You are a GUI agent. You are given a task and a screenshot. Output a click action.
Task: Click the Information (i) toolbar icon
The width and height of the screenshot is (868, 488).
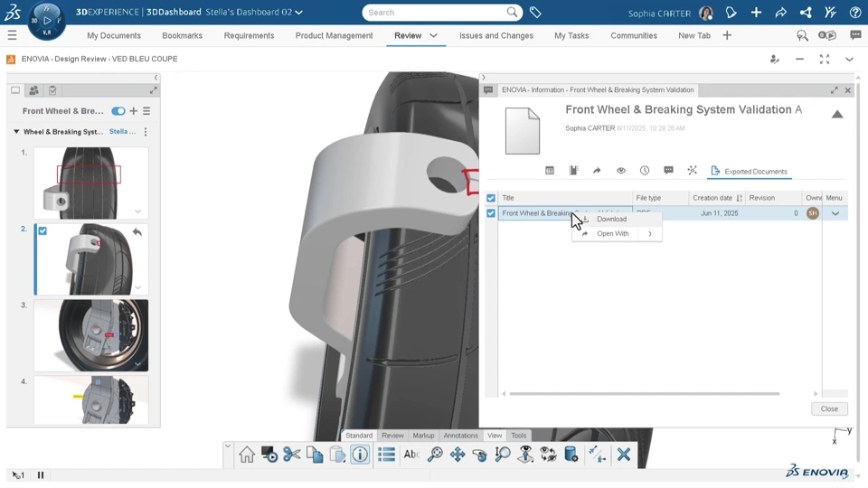click(360, 455)
